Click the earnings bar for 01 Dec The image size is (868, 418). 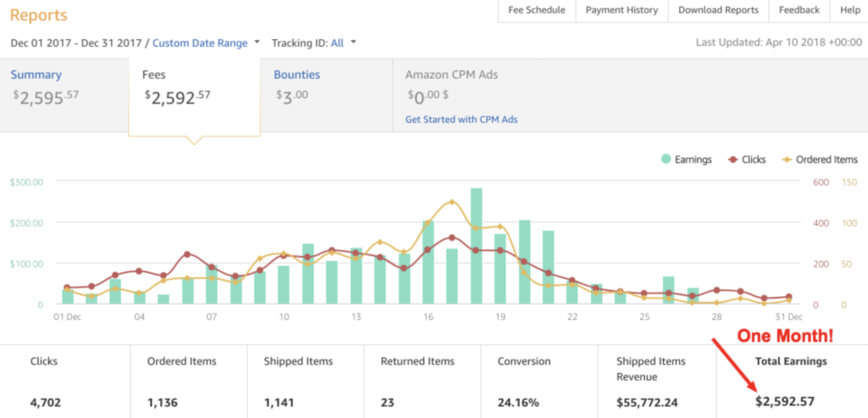(68, 297)
